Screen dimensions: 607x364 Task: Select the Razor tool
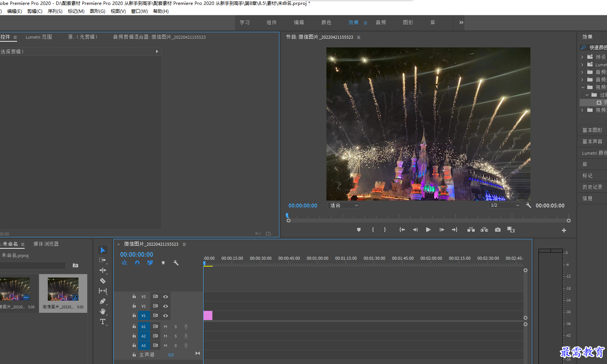[x=103, y=281]
